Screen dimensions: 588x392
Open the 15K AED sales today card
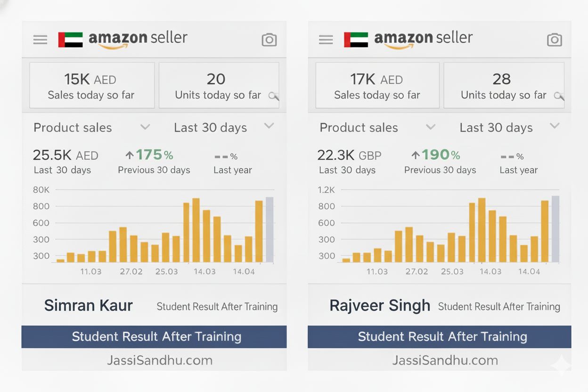[x=92, y=86]
